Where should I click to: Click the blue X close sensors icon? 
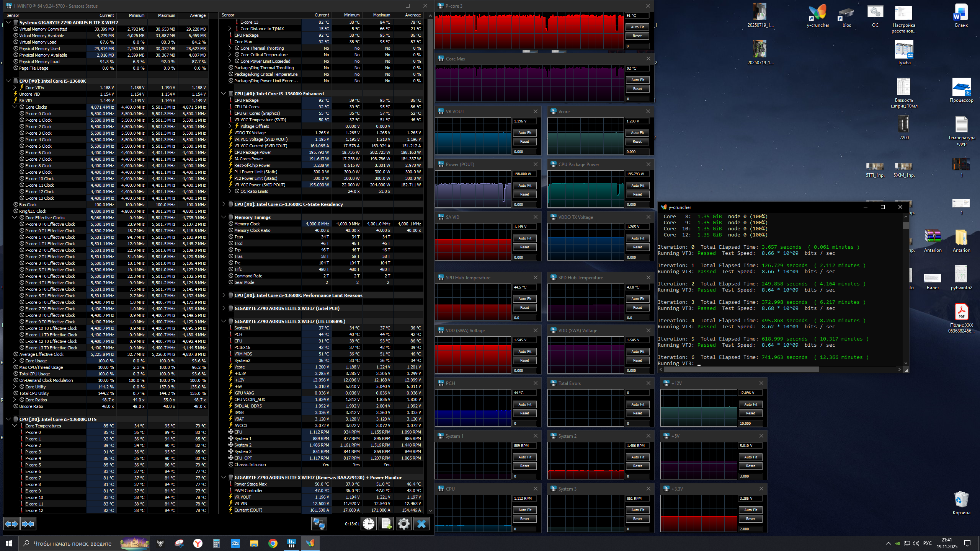coord(421,524)
